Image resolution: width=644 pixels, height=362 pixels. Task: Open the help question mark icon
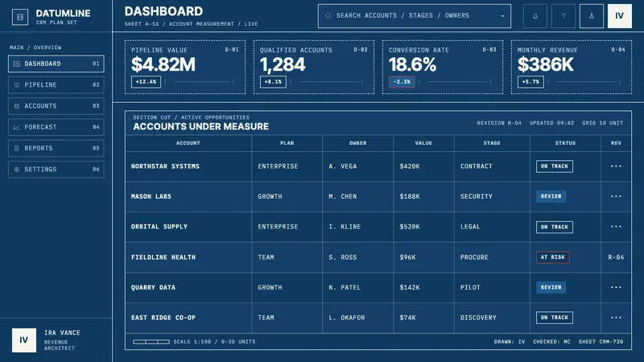(563, 16)
